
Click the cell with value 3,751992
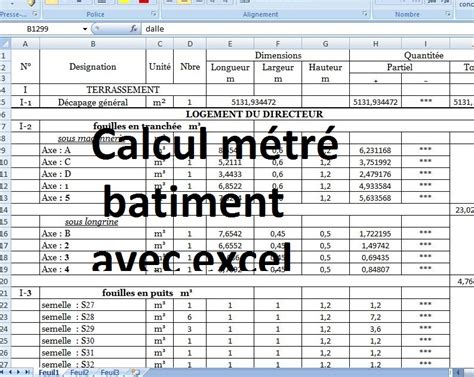(x=376, y=162)
